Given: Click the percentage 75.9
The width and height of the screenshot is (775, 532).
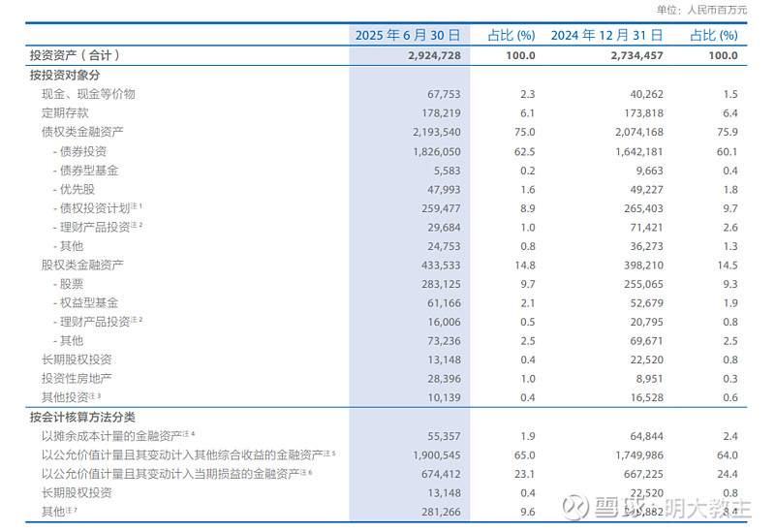Looking at the screenshot, I should 728,132.
